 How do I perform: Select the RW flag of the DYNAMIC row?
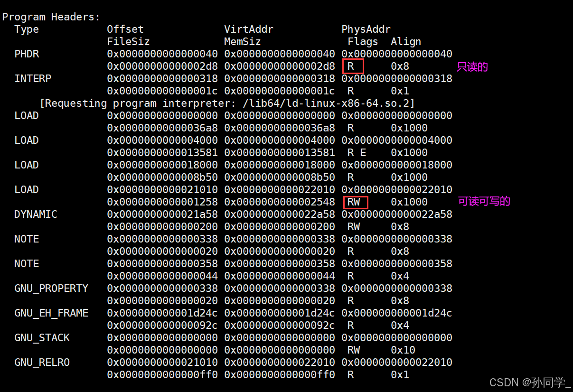pyautogui.click(x=354, y=227)
